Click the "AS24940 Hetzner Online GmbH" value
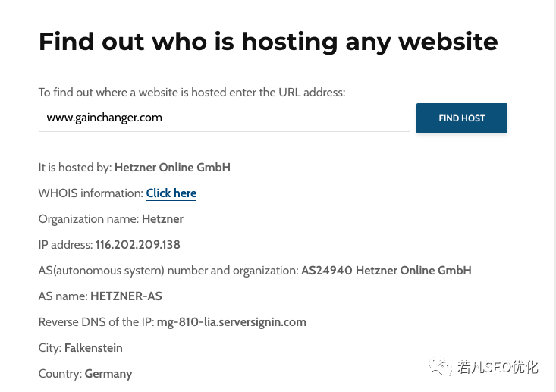 tap(386, 271)
